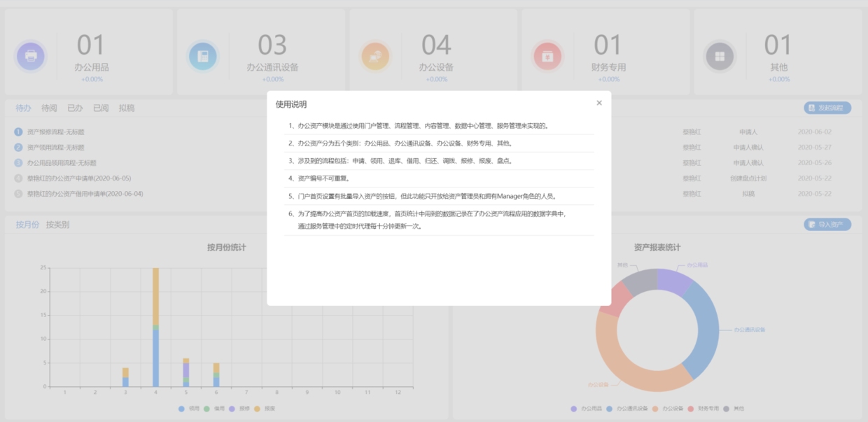Click the 其他 grid icon
The height and width of the screenshot is (422, 868).
pos(720,56)
